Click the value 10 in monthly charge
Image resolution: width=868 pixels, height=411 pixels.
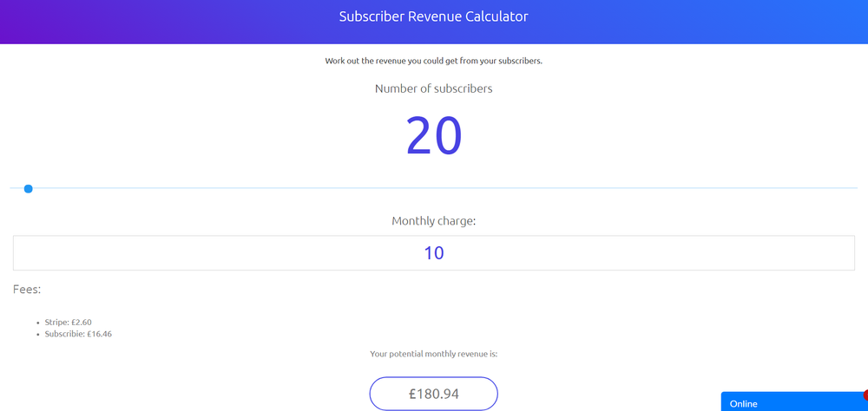coord(433,253)
